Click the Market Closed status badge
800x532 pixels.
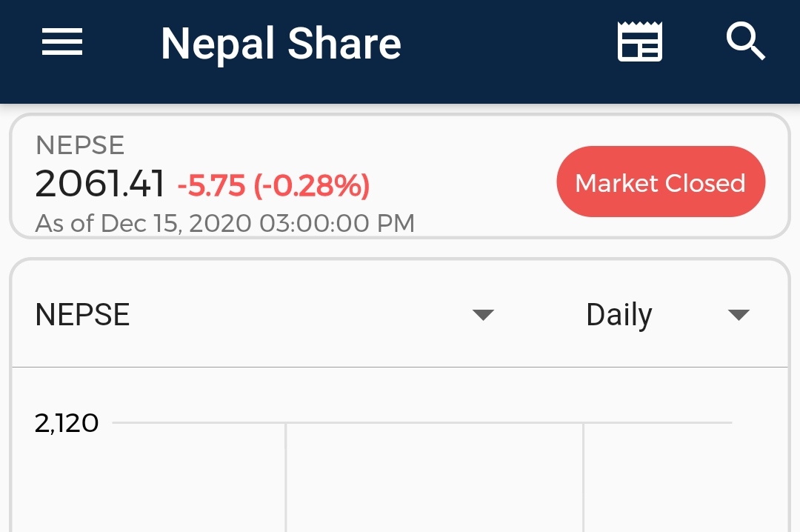pos(661,182)
